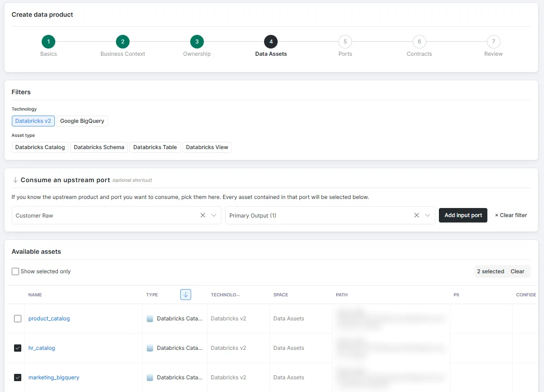Screen dimensions: 544x392
Task: Filter by Databricks Table asset type
Action: [x=155, y=147]
